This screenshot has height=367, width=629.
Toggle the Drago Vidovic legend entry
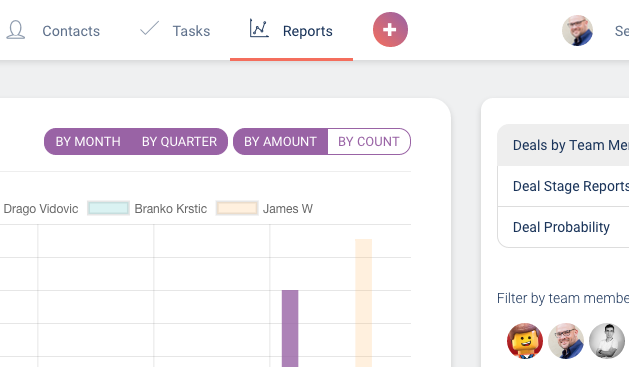[x=41, y=209]
